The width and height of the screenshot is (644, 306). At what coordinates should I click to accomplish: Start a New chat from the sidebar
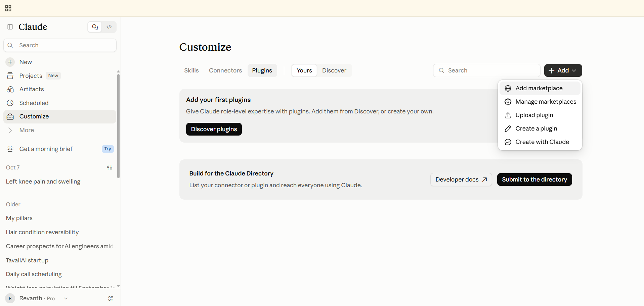(x=60, y=62)
